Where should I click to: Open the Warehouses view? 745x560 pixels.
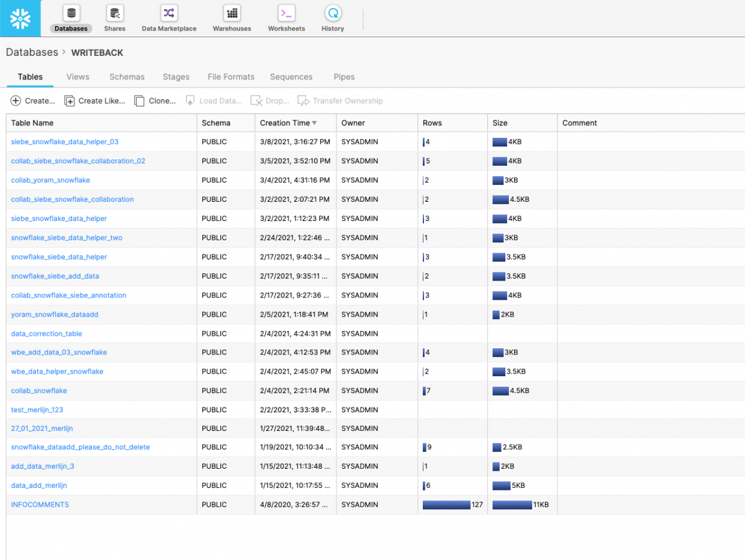[231, 18]
